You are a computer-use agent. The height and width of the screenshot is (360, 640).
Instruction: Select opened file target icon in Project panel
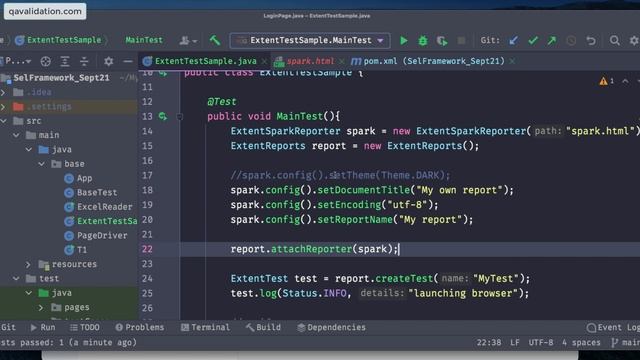tap(46, 61)
